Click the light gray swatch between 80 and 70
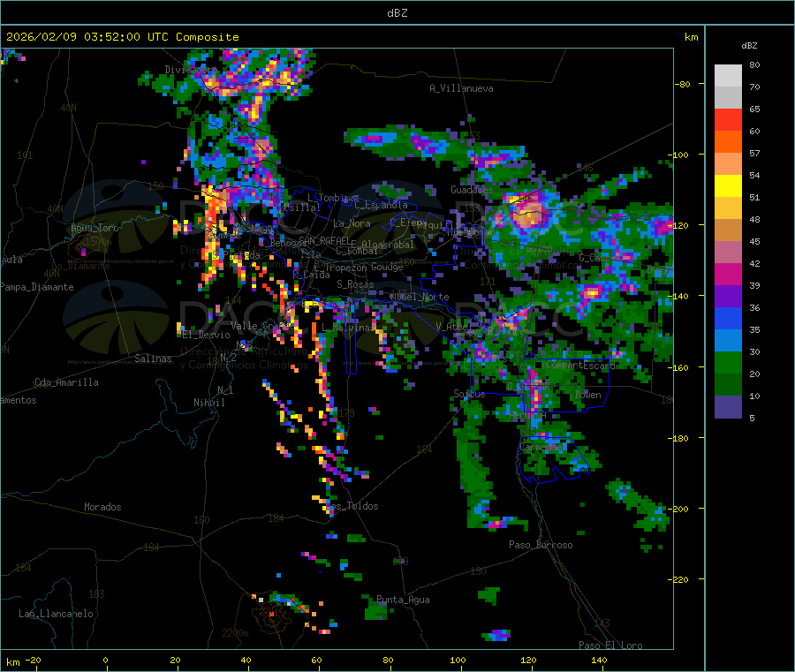The height and width of the screenshot is (672, 795). [728, 76]
